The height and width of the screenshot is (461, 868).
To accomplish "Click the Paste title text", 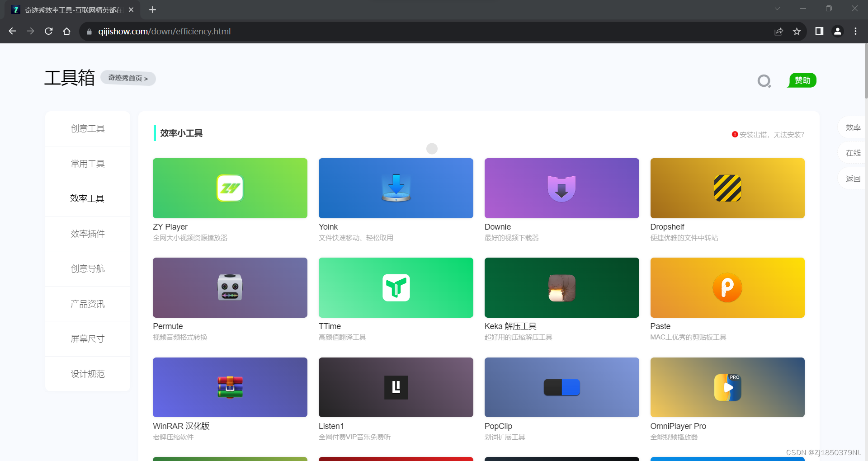I will pyautogui.click(x=660, y=326).
